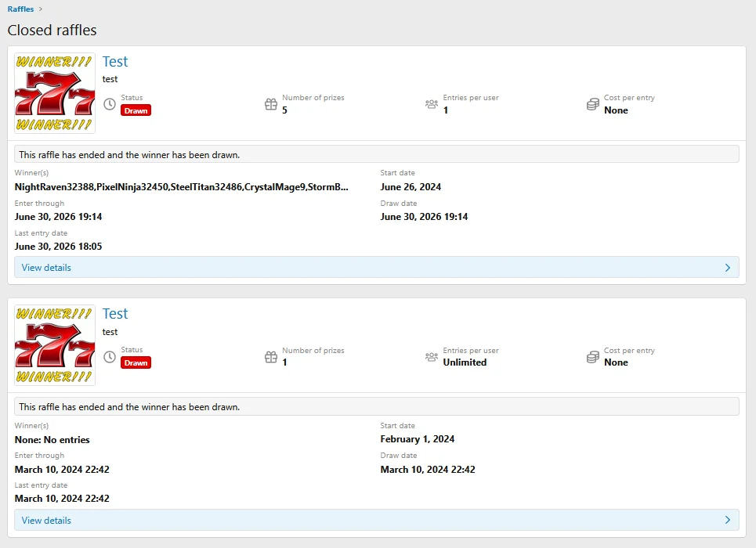Screen dimensions: 756x548
Task: Click the gift icon beside Number of prizes 1
Action: pos(271,357)
